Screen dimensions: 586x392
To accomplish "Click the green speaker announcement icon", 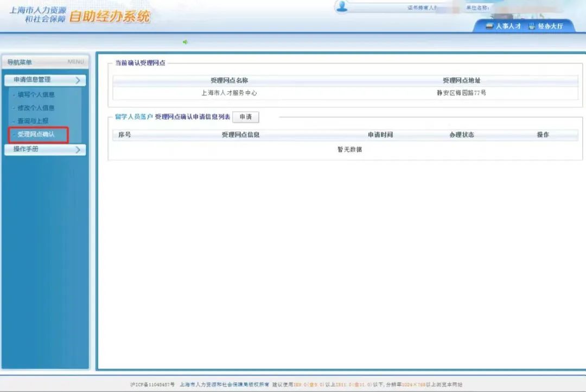I will click(185, 42).
